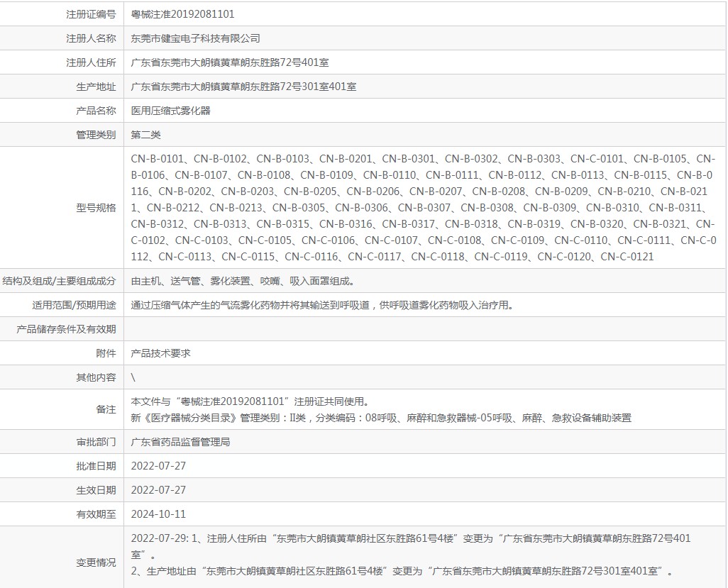Click the expiry date 2024-10-11
This screenshot has height=588, width=728.
[158, 515]
